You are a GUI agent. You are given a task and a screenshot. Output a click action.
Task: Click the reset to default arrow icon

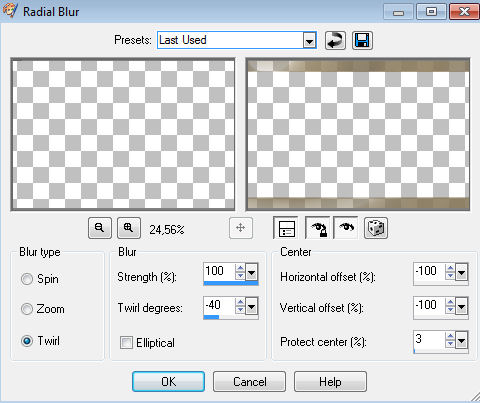tap(335, 41)
